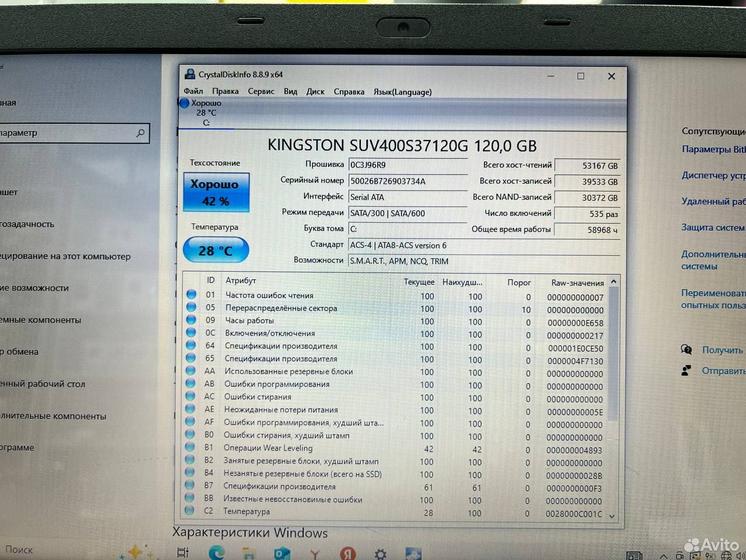Click status icon for Частота ошибок чтения
746x560 pixels.
[x=191, y=295]
